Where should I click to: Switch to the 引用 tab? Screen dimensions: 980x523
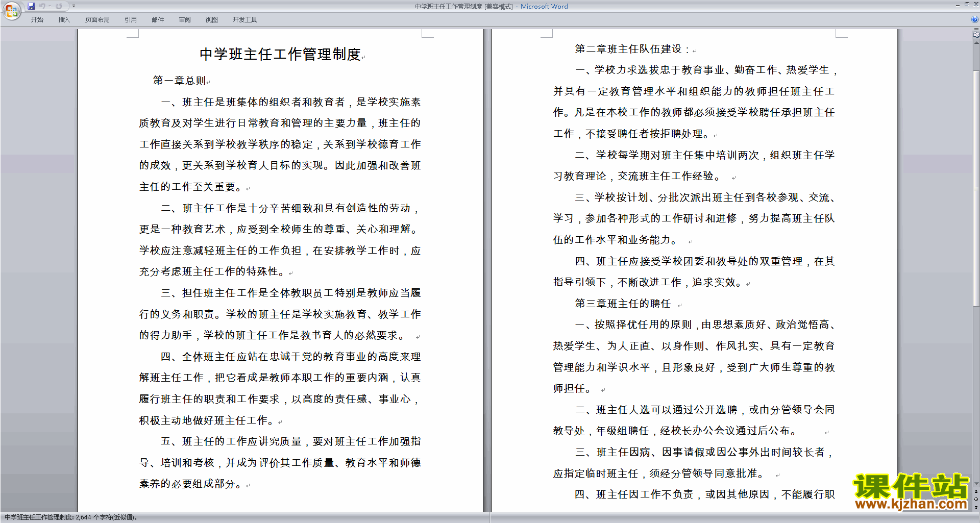pos(130,20)
